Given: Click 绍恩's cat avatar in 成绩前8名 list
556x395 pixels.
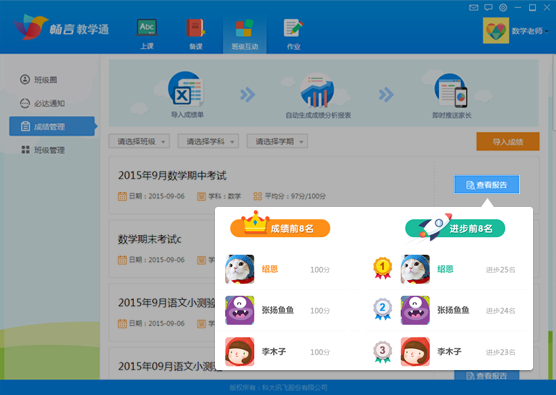Looking at the screenshot, I should pyautogui.click(x=240, y=269).
